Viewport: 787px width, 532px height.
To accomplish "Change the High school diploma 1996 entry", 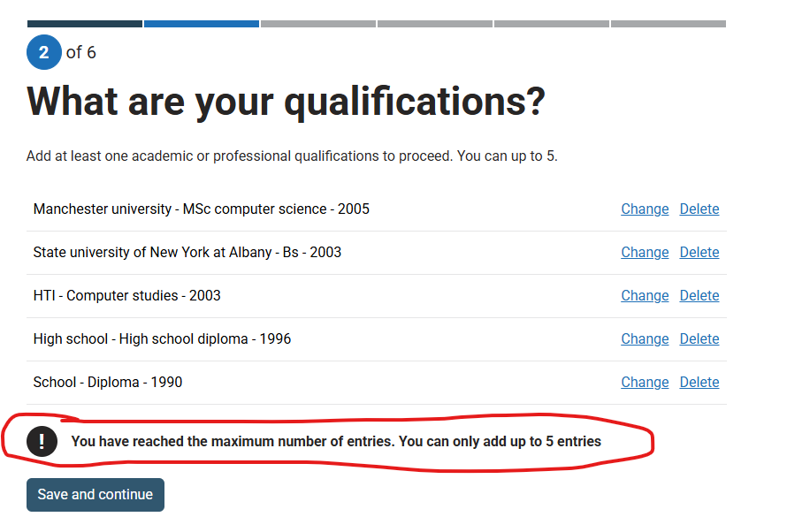I will point(645,339).
